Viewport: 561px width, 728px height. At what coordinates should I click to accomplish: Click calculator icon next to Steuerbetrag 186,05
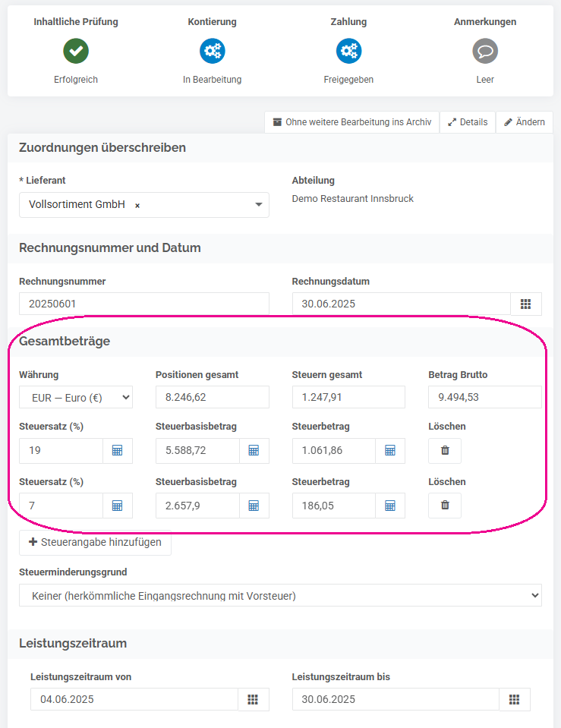click(x=390, y=506)
